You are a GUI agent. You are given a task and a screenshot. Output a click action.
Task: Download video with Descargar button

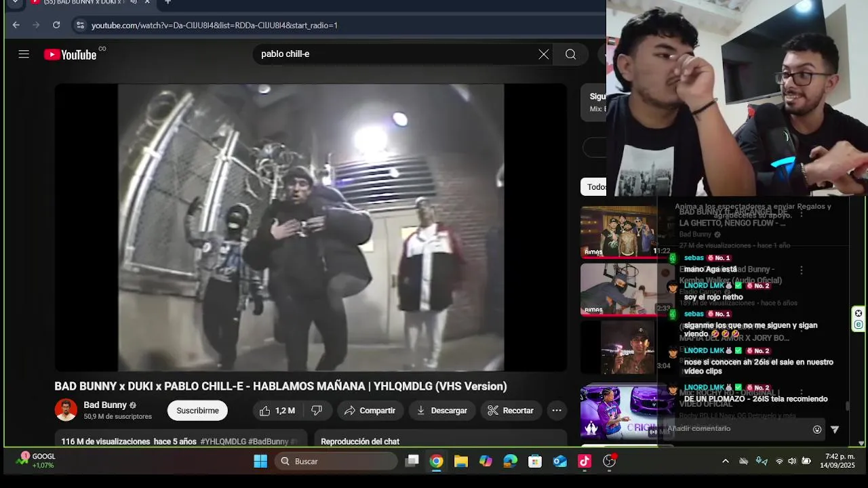click(x=441, y=411)
